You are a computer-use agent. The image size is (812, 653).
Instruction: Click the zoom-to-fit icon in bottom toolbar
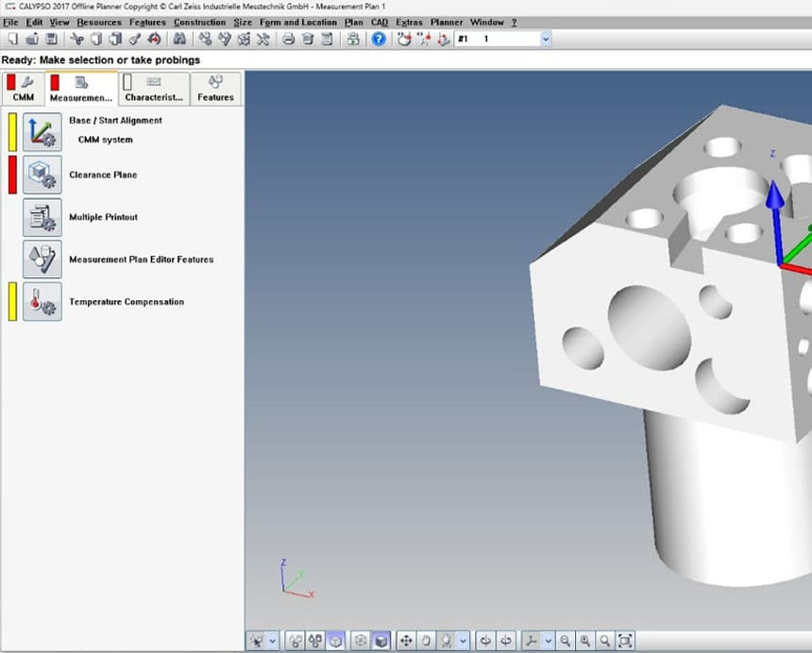(x=624, y=641)
